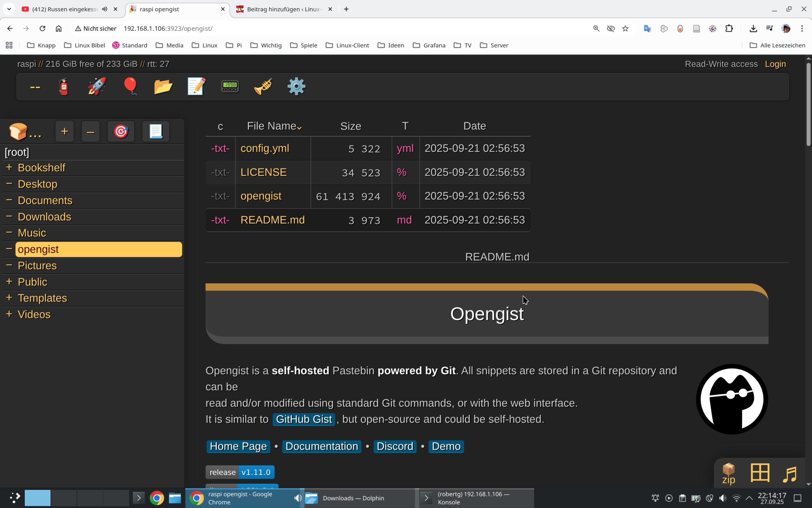Image resolution: width=812 pixels, height=508 pixels.
Task: Open the notepad new-document icon
Action: (196, 87)
